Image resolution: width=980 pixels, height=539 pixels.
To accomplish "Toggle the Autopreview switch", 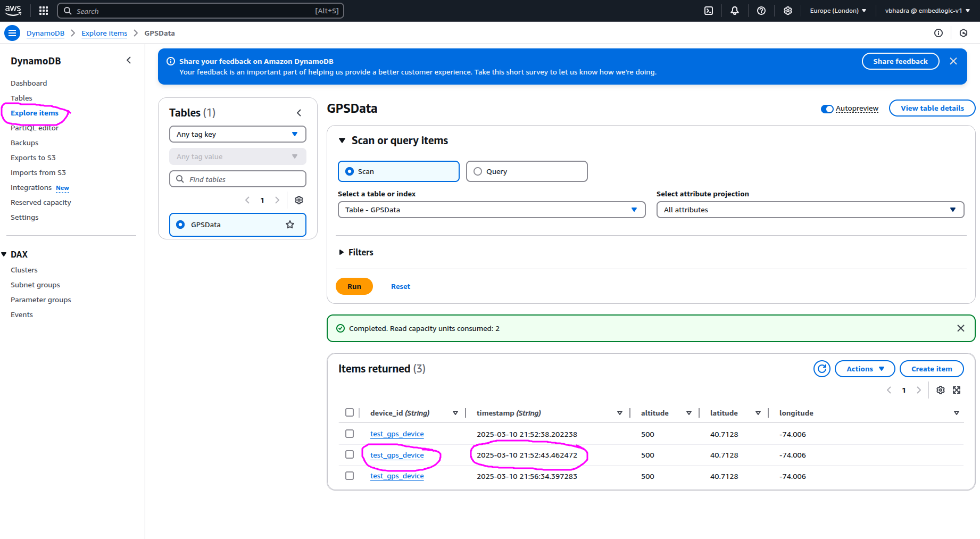I will click(x=827, y=109).
